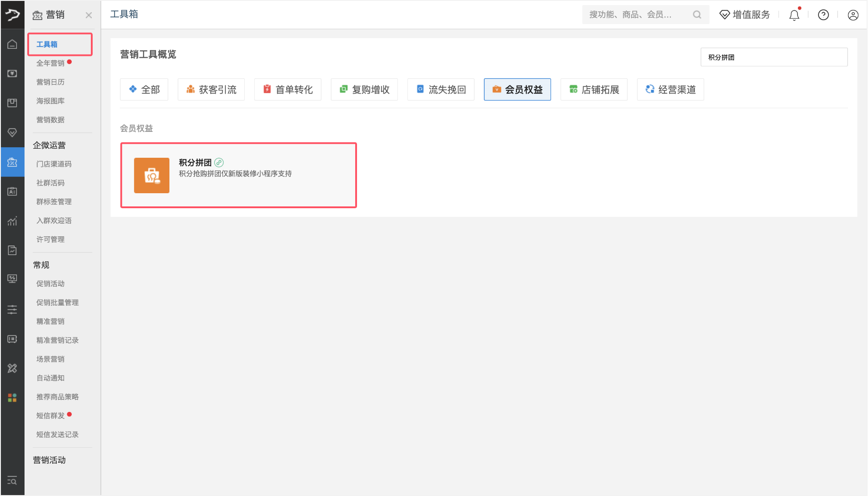The width and height of the screenshot is (868, 496).
Task: Click the home icon in left rail
Action: click(12, 44)
